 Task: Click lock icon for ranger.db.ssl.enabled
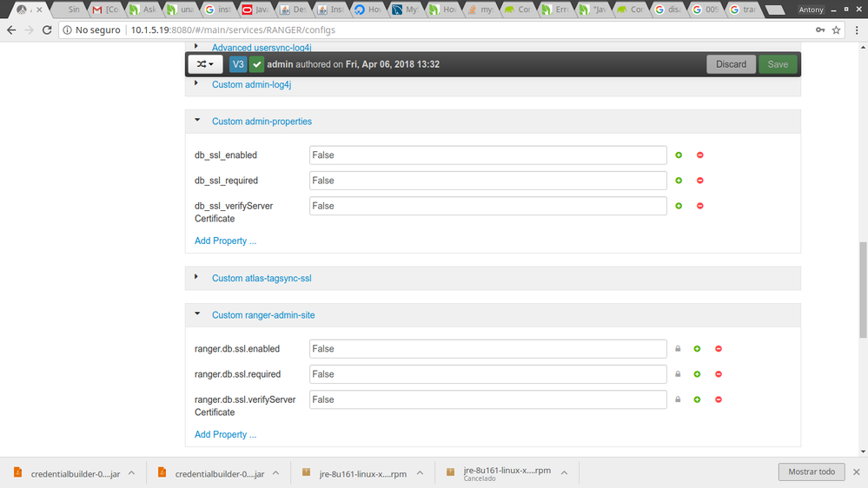[x=678, y=348]
